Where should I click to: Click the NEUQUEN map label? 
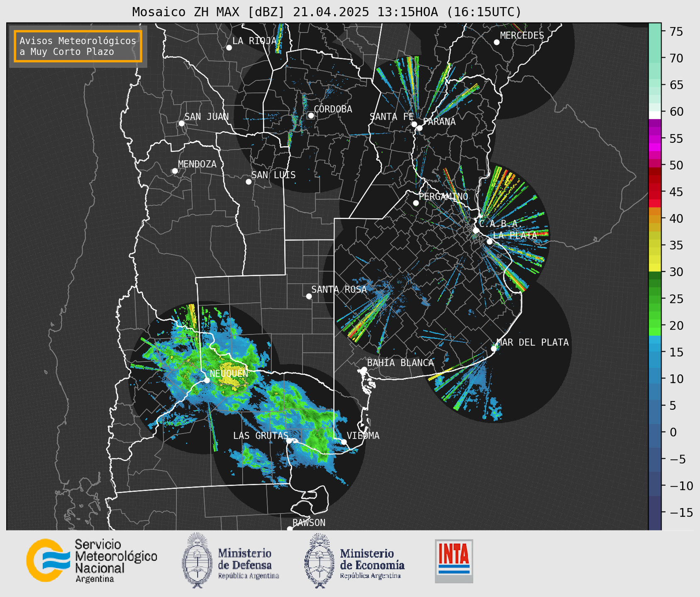229,374
